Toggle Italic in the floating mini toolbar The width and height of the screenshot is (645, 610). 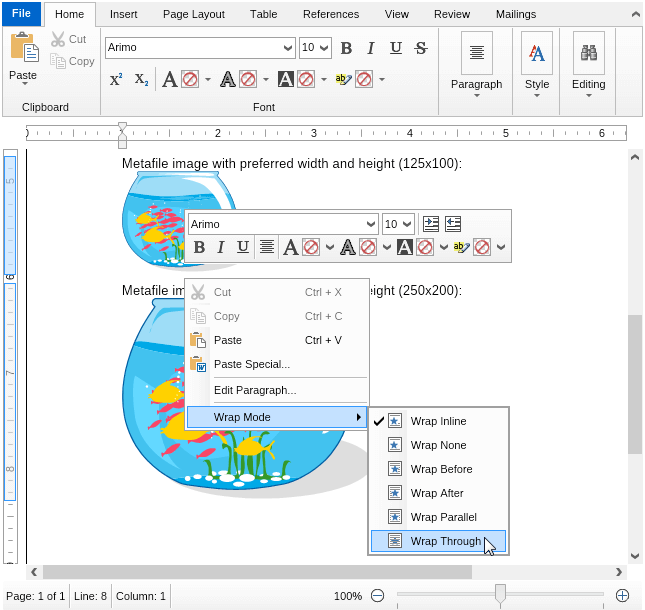coord(221,247)
